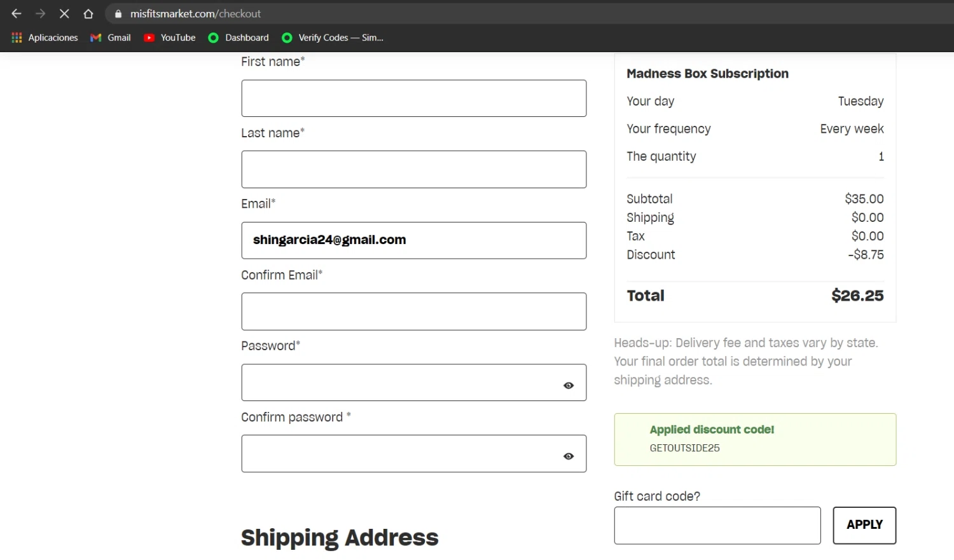Click the Email* label

click(x=258, y=204)
